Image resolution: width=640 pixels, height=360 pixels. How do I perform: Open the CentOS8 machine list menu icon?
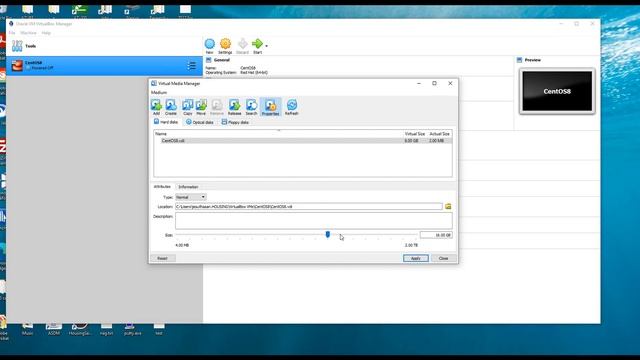pyautogui.click(x=191, y=66)
